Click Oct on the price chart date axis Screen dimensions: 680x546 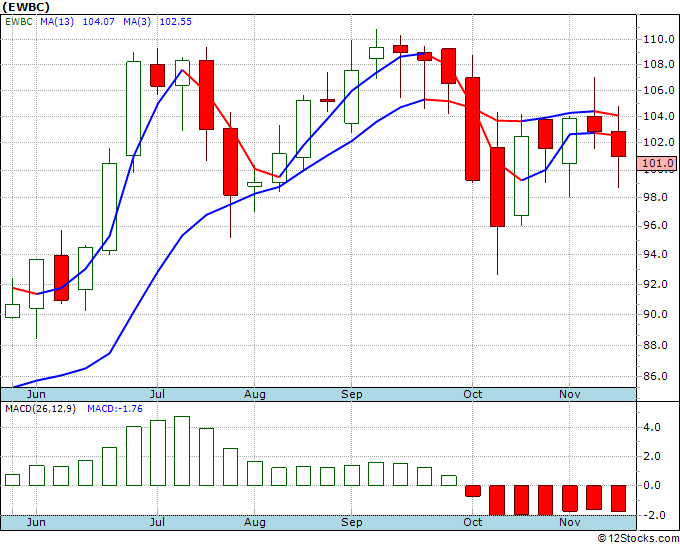472,394
